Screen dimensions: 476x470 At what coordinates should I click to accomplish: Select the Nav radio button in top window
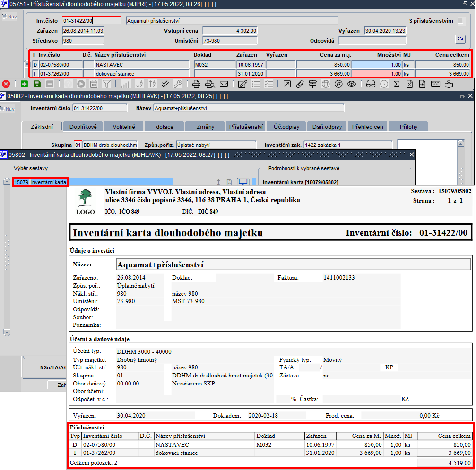coord(4,17)
